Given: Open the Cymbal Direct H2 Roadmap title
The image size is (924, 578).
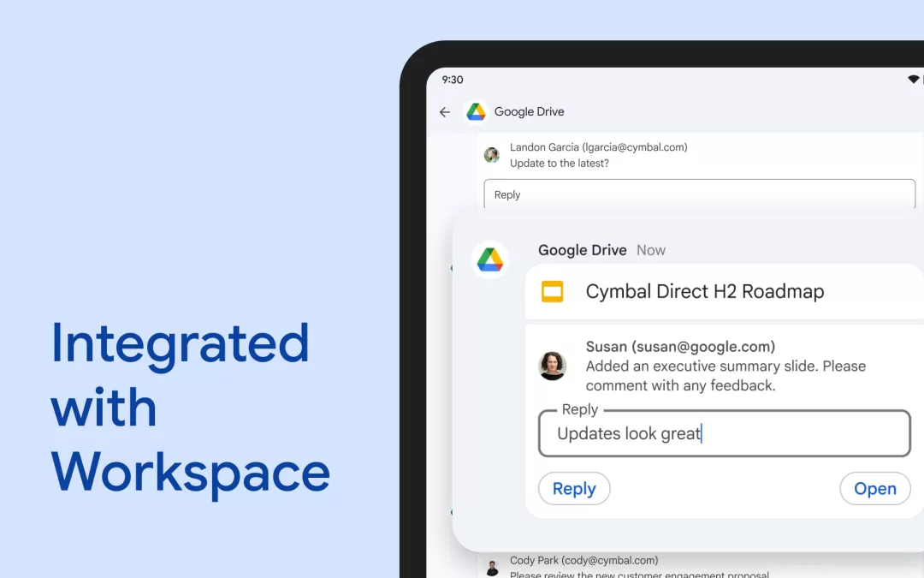Looking at the screenshot, I should pos(704,291).
